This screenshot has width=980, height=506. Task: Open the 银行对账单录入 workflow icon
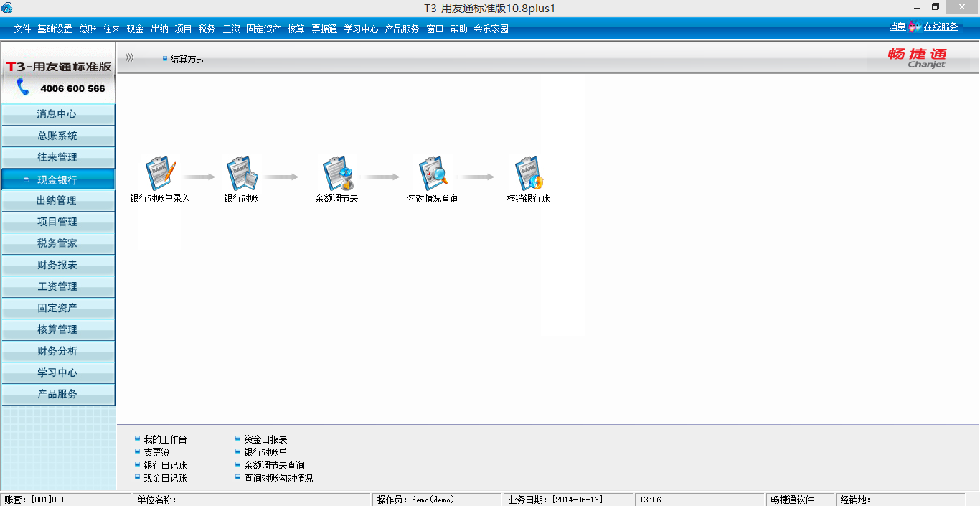tap(161, 174)
